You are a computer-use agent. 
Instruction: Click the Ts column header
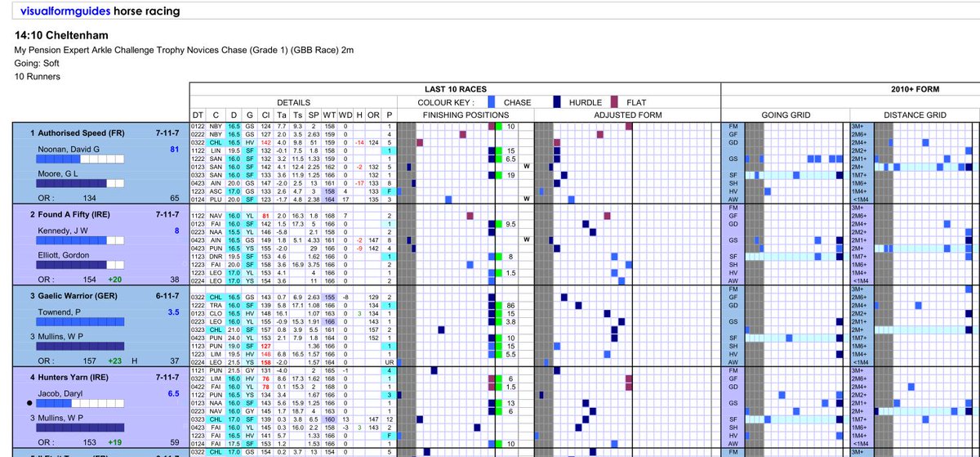tap(299, 115)
